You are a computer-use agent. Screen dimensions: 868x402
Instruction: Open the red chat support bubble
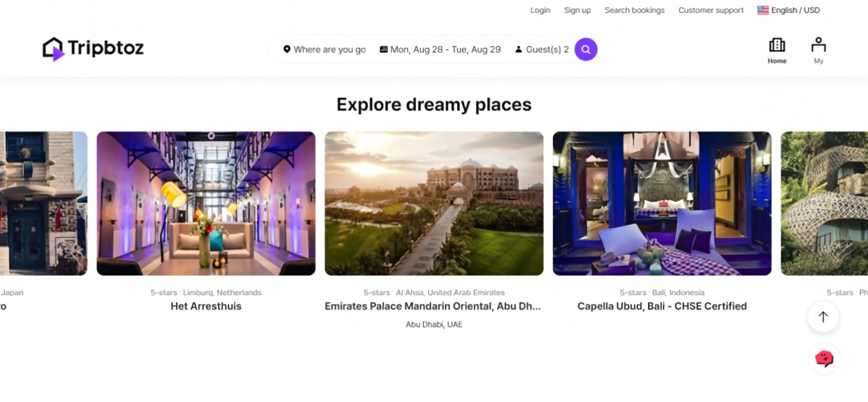823,359
